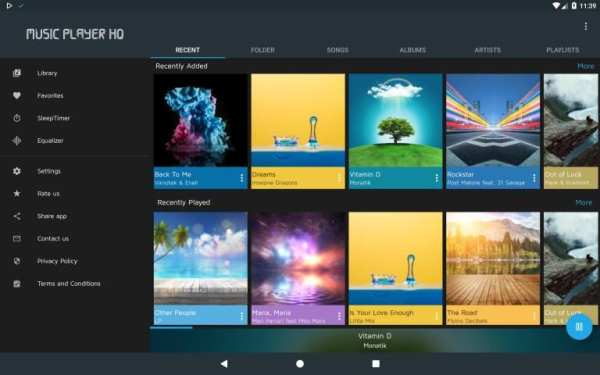
Task: Choose Rate us in the side menu
Action: [48, 194]
